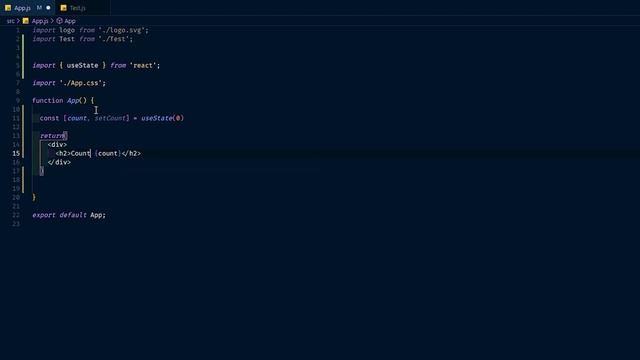The image size is (640, 360).
Task: Click the 'return' keyword on line 13
Action: (x=52, y=136)
